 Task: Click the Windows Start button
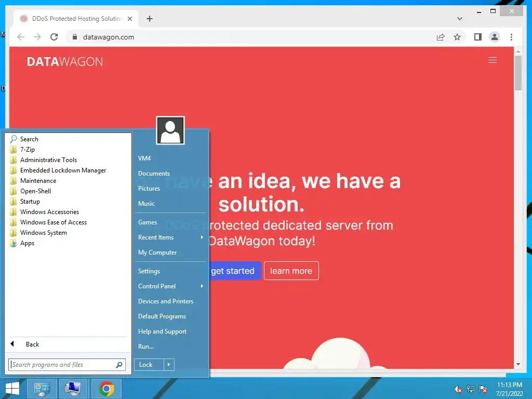pos(12,389)
